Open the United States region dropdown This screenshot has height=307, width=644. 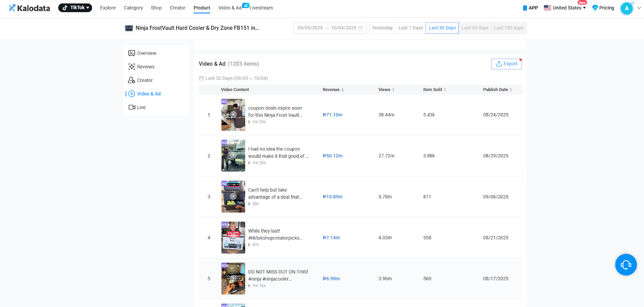tap(565, 8)
